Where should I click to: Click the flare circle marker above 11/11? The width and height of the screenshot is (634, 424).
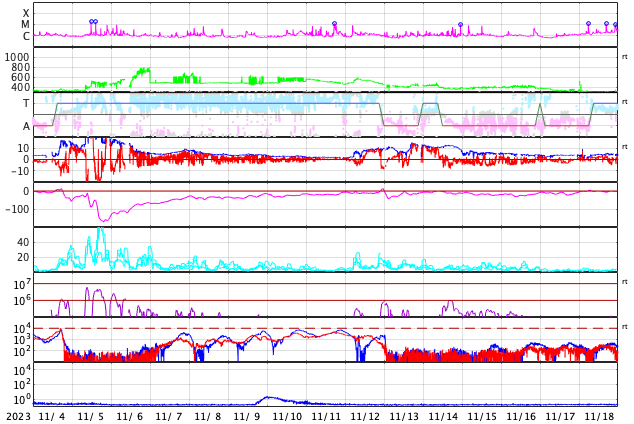click(334, 24)
